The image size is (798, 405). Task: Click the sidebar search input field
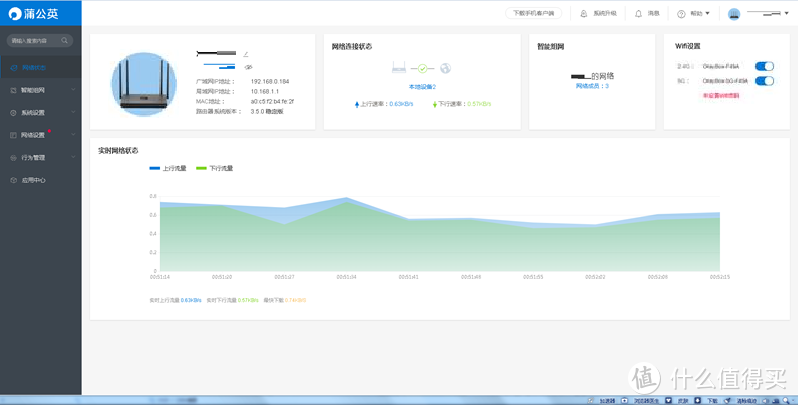pos(34,41)
